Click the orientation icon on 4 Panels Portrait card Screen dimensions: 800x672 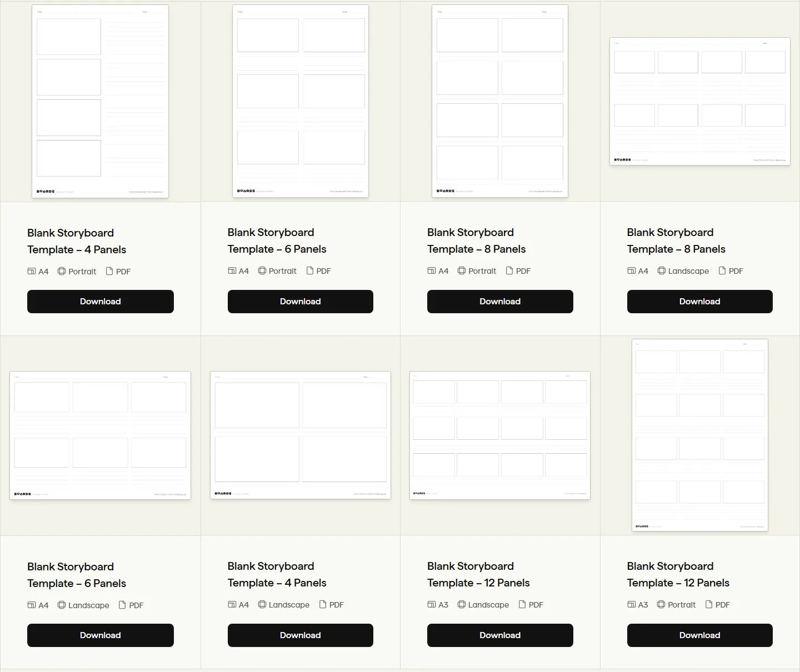pos(62,271)
